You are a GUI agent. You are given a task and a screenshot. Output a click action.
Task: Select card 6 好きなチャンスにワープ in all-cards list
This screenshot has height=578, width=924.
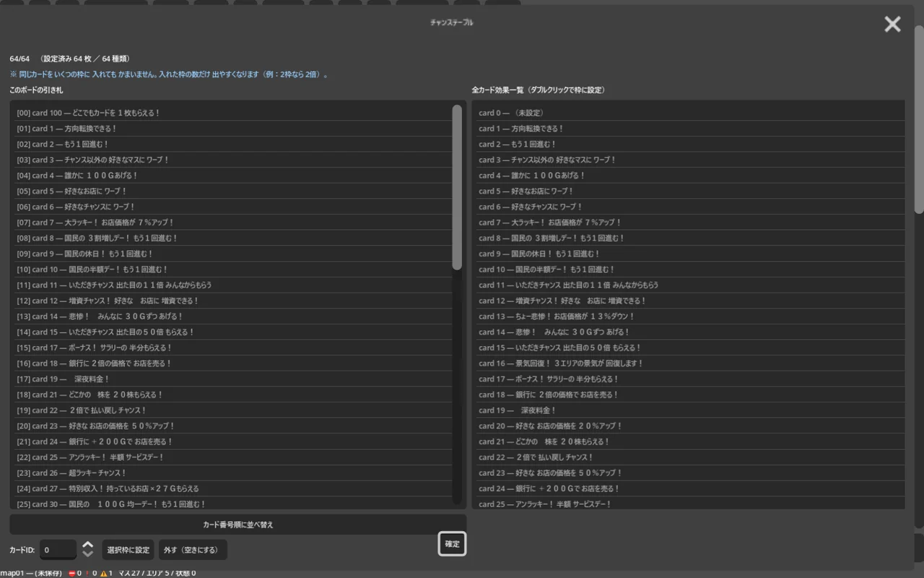point(690,207)
